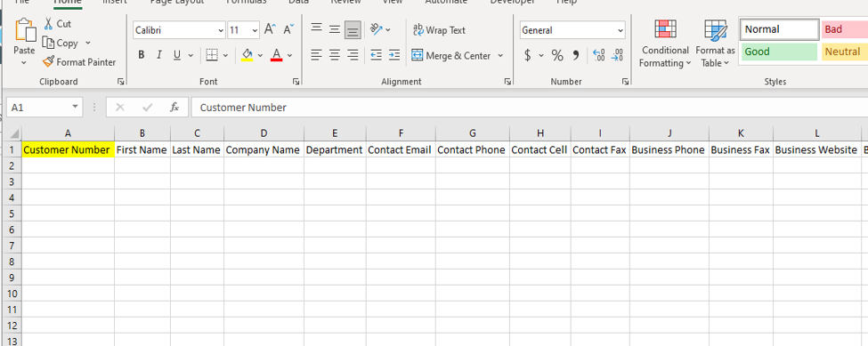The image size is (868, 346).
Task: Open the Name Box dropdown arrow
Action: point(75,108)
